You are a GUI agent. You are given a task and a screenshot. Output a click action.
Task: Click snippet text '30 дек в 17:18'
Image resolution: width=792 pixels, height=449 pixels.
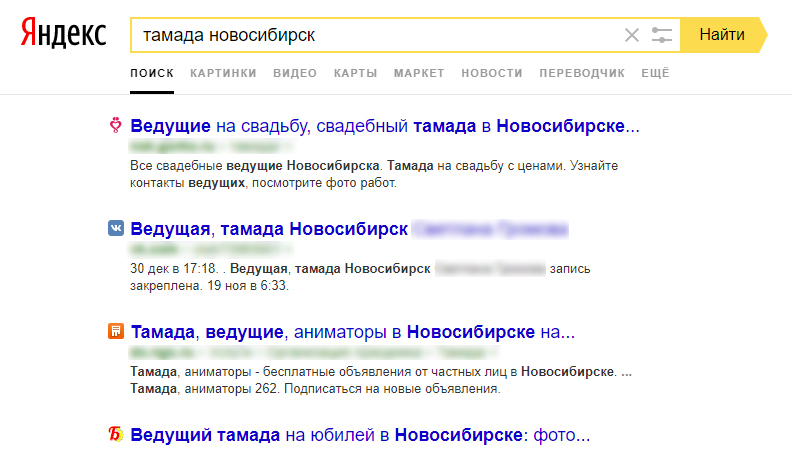173,269
